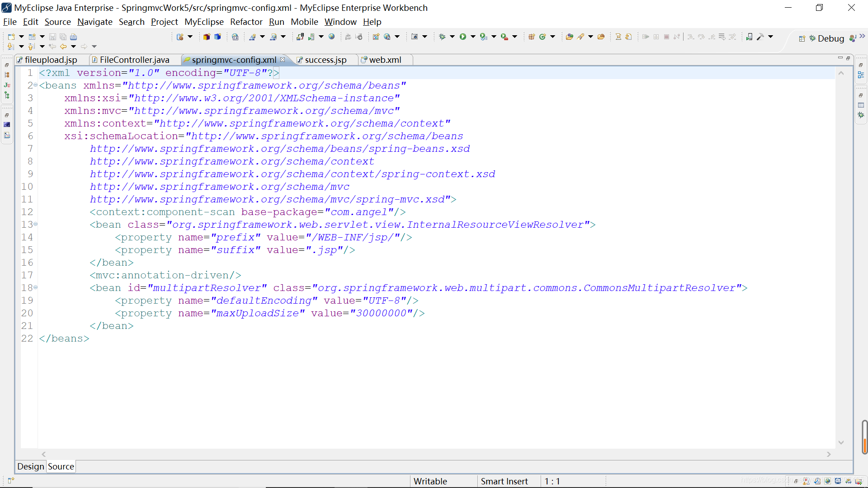Click the Open Perspective icon
Image resolution: width=868 pixels, height=488 pixels.
click(x=802, y=38)
